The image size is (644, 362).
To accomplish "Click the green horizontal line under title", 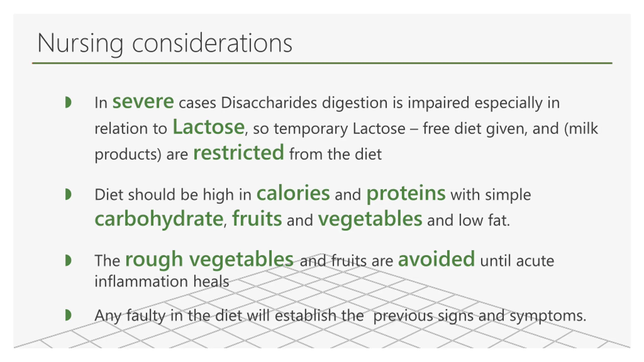I will 322,63.
